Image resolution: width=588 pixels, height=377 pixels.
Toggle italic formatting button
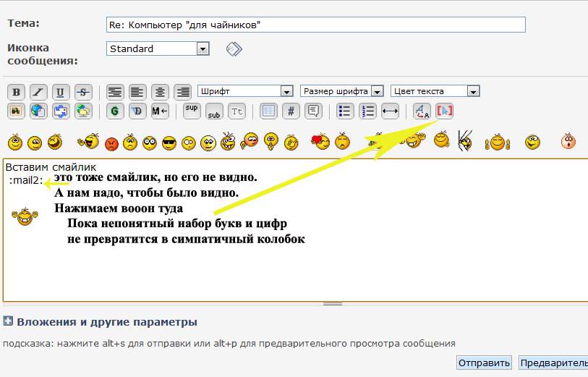38,92
